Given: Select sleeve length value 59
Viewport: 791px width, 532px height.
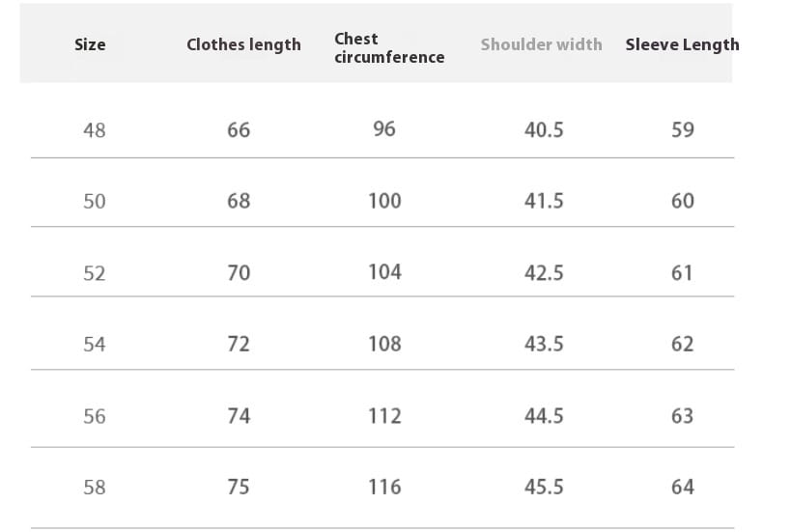Looking at the screenshot, I should coord(683,130).
